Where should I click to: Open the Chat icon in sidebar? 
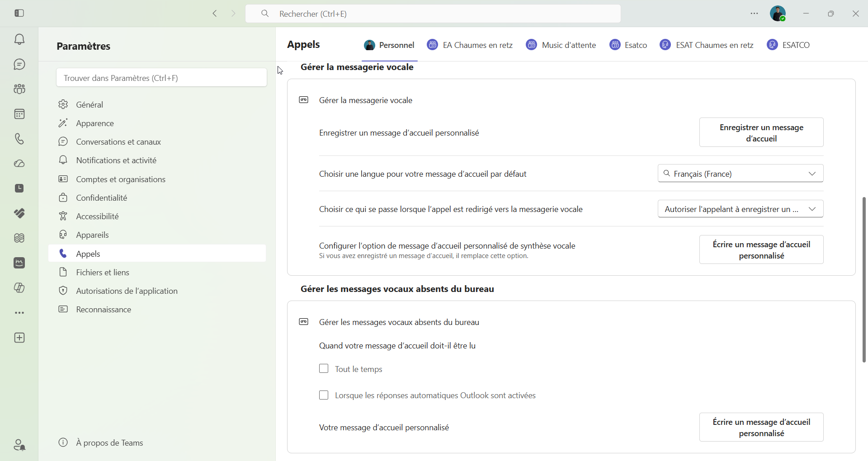tap(19, 65)
